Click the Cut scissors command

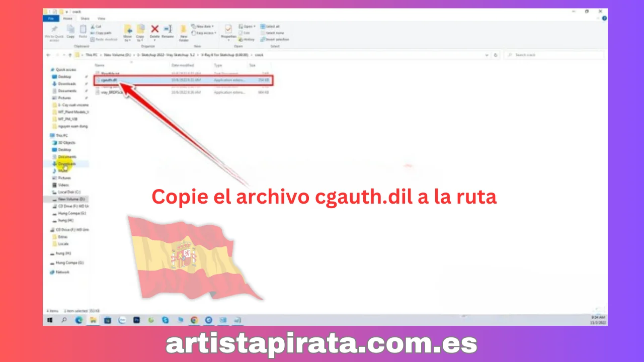tap(96, 27)
